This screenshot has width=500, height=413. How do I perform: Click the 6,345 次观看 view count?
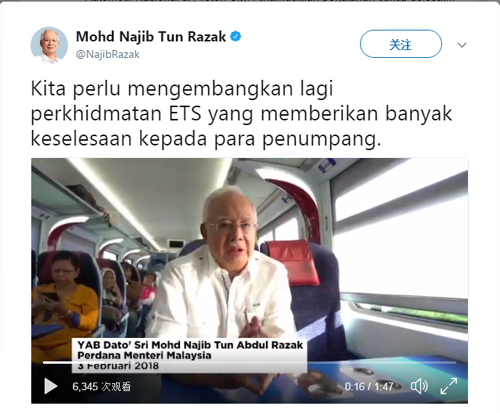(x=102, y=387)
